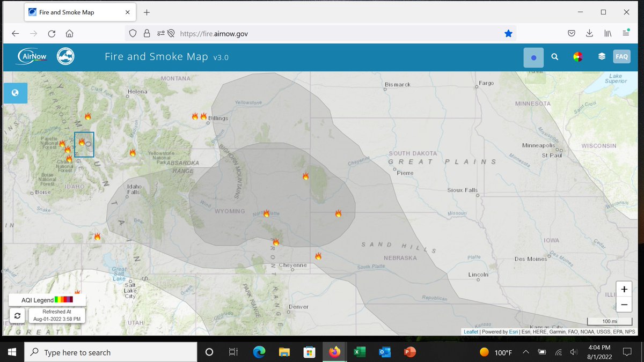The width and height of the screenshot is (644, 362).
Task: Open File Explorer from taskbar
Action: click(284, 352)
